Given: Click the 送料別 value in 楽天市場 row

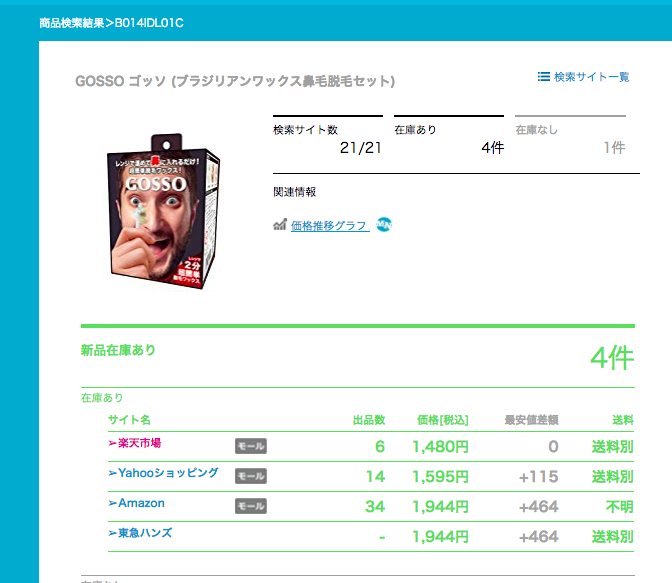Looking at the screenshot, I should [x=612, y=447].
